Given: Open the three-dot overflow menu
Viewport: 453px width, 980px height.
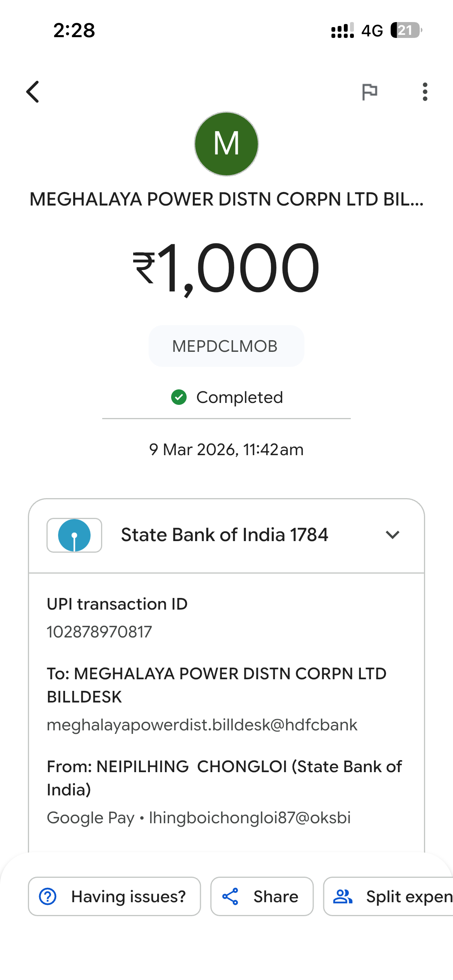Looking at the screenshot, I should 425,92.
